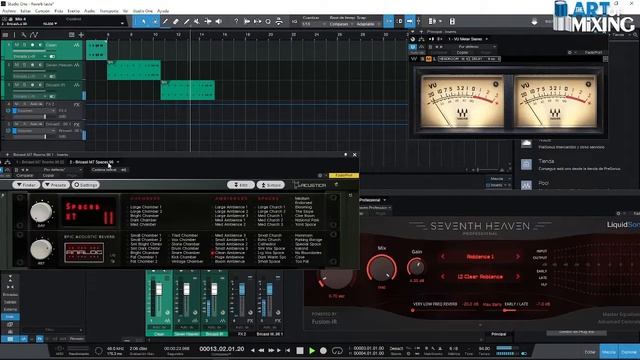This screenshot has width=640, height=360.
Task: Open the Finder dropdown in reverb plugin
Action: click(x=26, y=185)
